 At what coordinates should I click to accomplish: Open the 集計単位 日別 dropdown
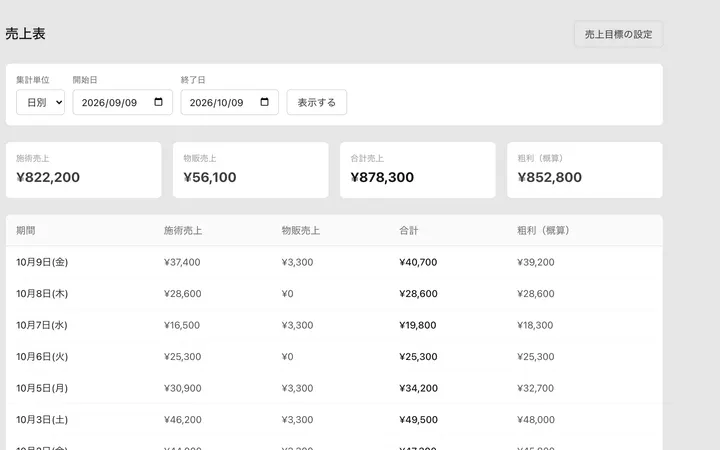pyautogui.click(x=40, y=102)
